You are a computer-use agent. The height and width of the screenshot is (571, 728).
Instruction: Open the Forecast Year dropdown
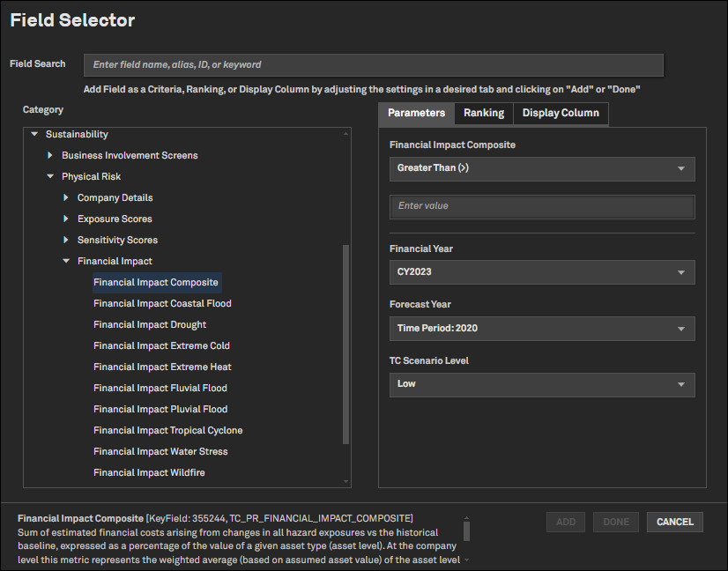pos(541,329)
